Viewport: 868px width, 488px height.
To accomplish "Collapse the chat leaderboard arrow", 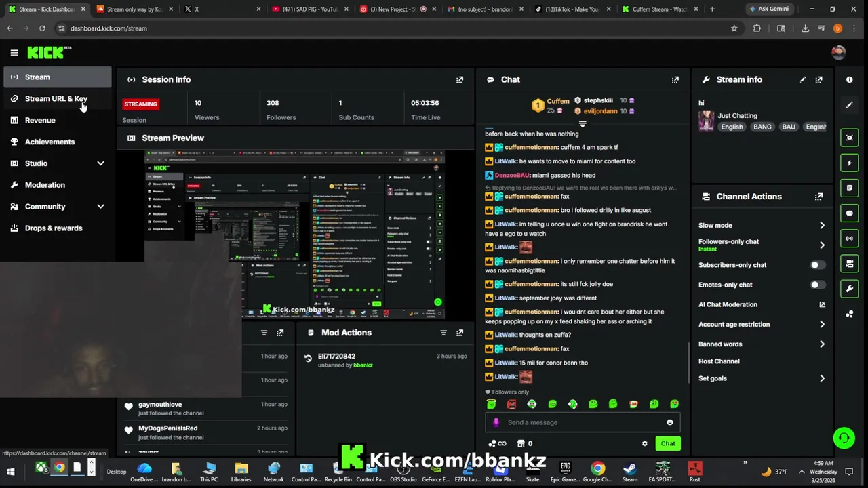I will point(582,124).
